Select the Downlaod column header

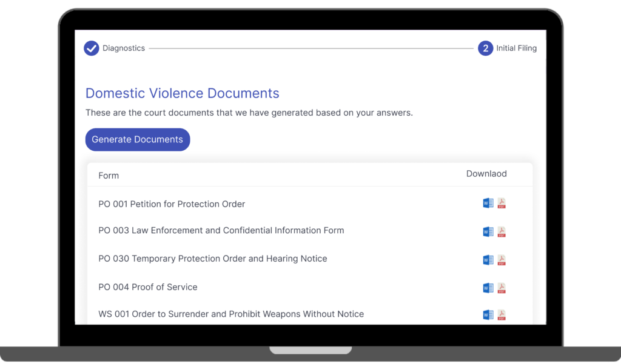pos(486,174)
